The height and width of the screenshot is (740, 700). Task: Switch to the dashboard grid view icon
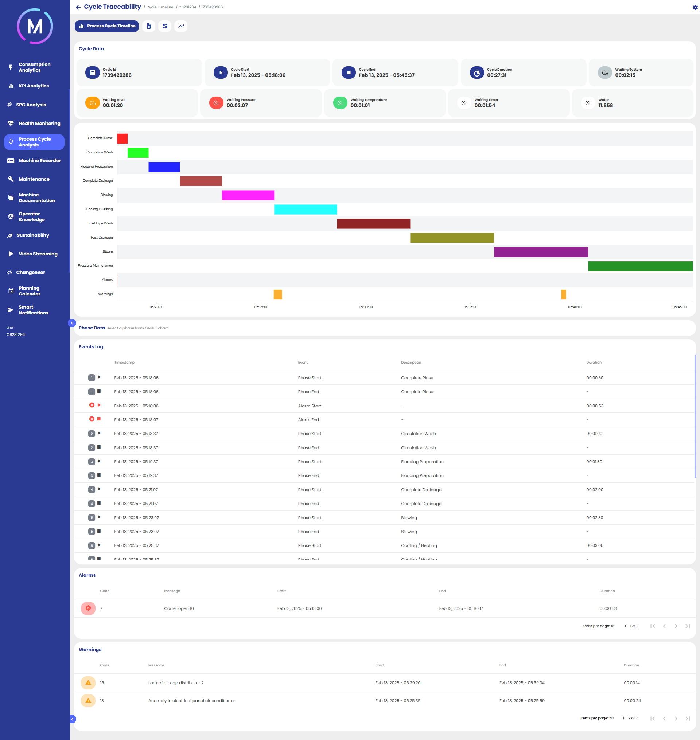(164, 26)
